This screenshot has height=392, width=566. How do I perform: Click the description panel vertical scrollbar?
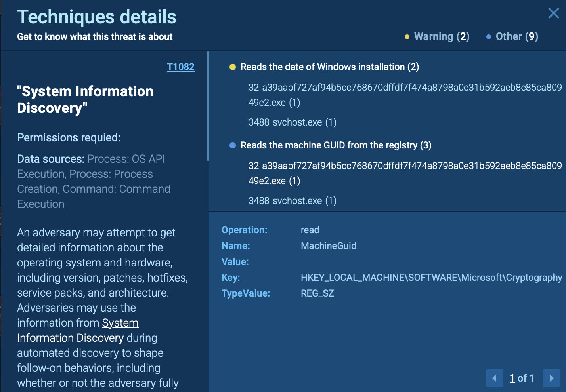point(208,106)
